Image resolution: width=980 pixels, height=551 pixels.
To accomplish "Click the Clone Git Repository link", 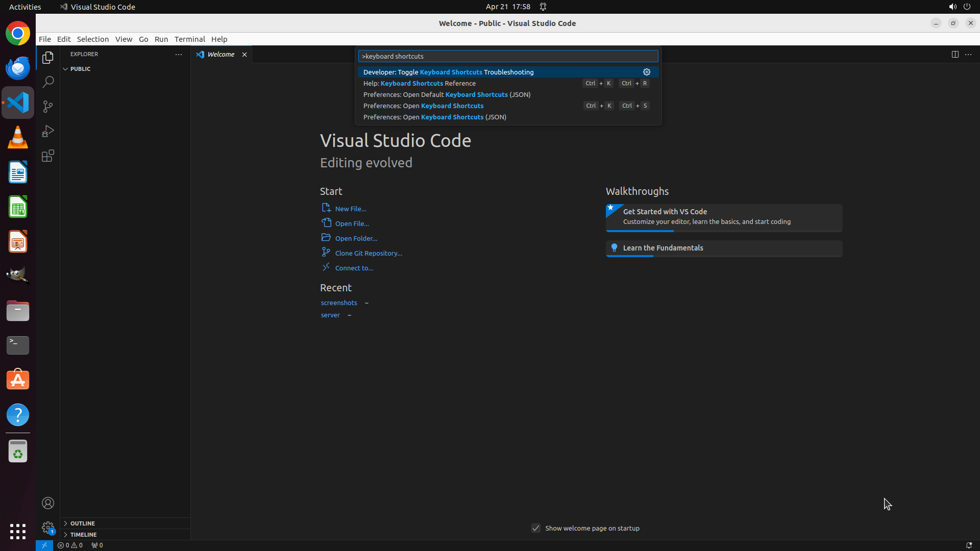I will 368,253.
